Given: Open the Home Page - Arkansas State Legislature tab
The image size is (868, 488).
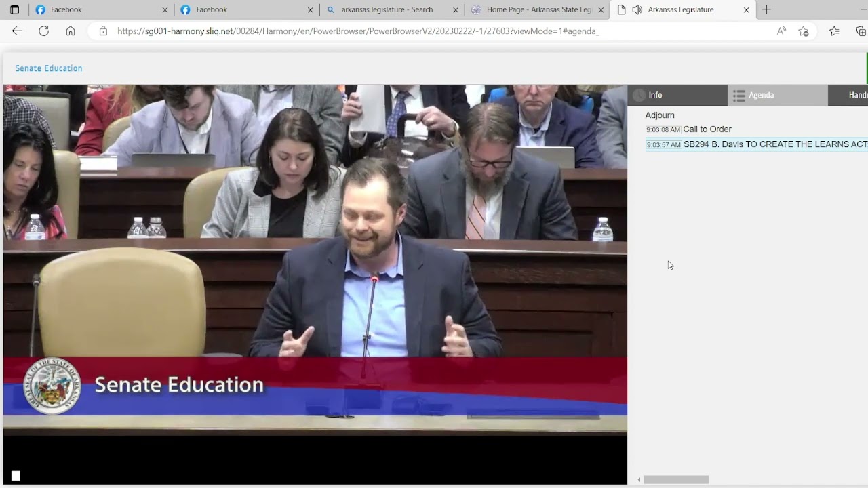Looking at the screenshot, I should [x=536, y=9].
